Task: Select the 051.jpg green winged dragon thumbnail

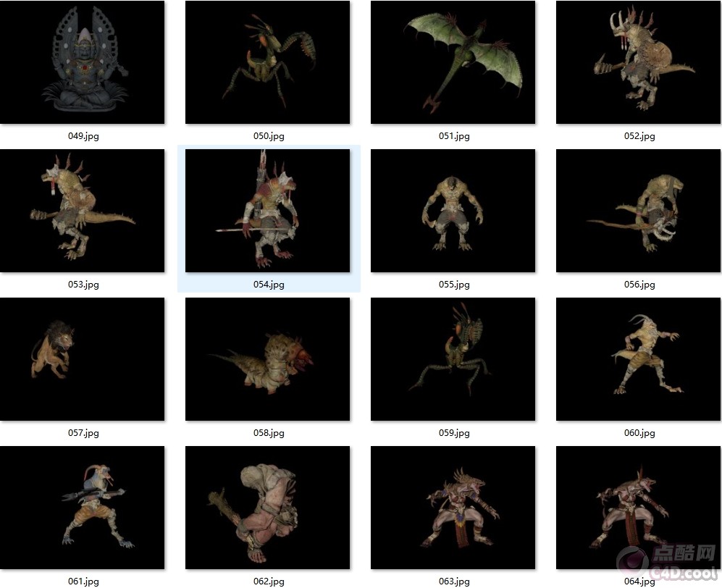Action: [453, 62]
